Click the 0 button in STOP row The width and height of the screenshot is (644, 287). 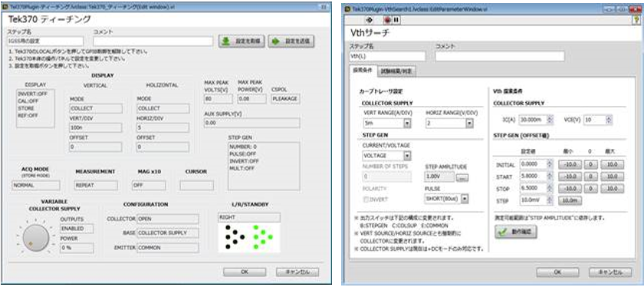(590, 188)
